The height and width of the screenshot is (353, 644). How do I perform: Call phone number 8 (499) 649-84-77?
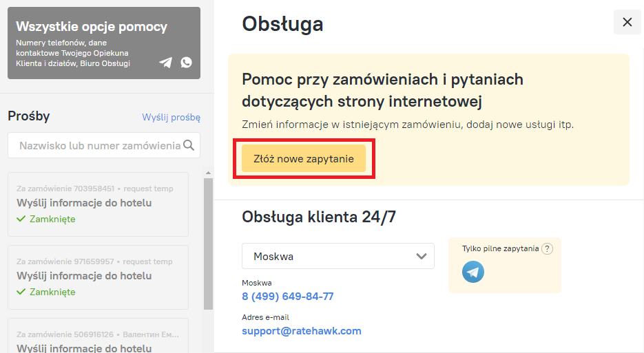[287, 297]
